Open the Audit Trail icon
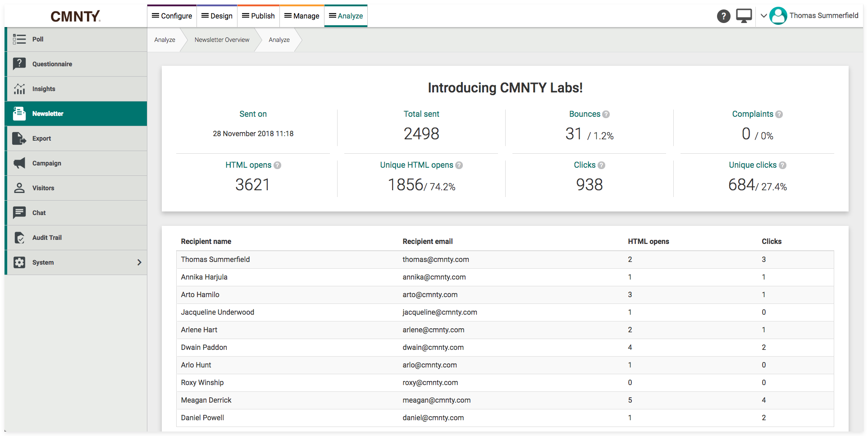 pyautogui.click(x=19, y=238)
